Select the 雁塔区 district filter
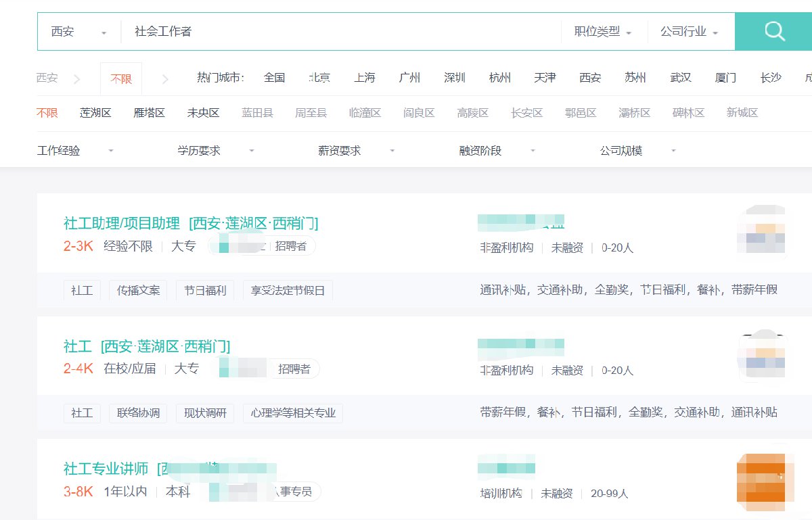Screen dimensions: 812x520 [x=150, y=113]
